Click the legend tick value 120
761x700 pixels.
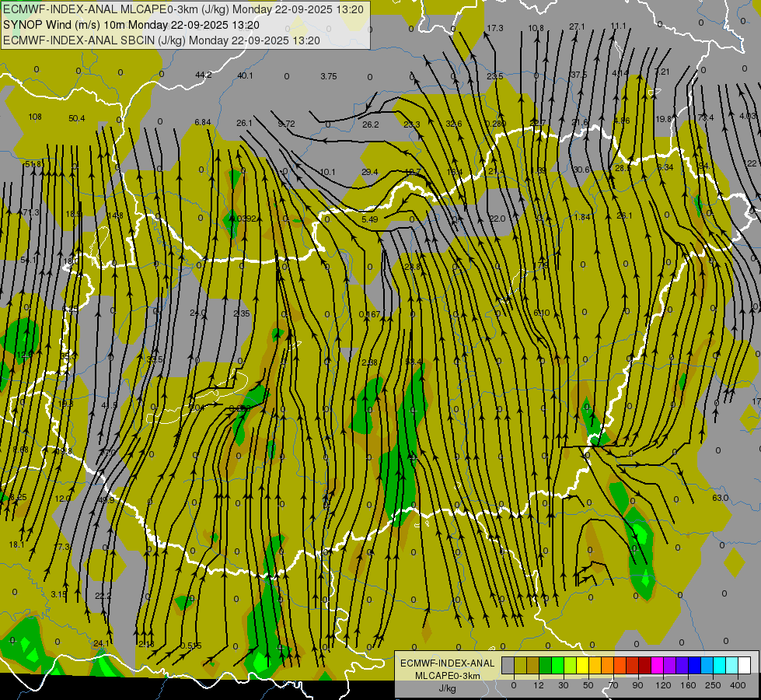[663, 685]
